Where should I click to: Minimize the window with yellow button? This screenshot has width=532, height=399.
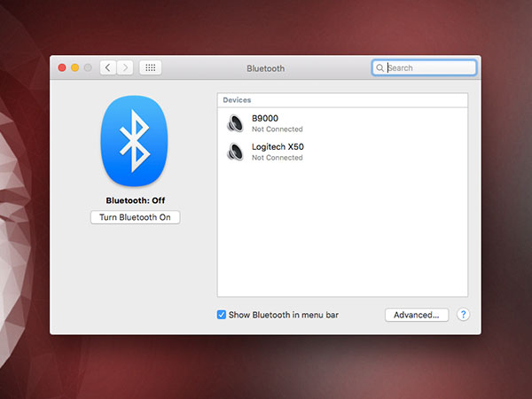tap(75, 68)
